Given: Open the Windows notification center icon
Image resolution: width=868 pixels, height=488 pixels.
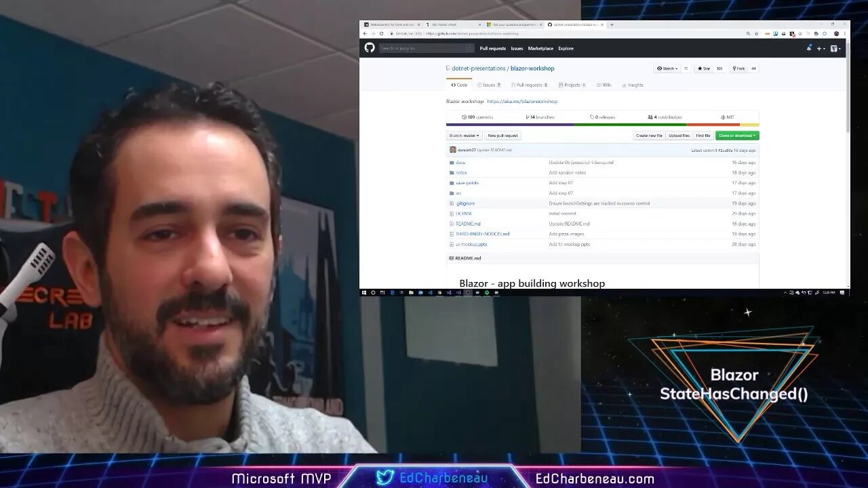Looking at the screenshot, I should point(841,293).
